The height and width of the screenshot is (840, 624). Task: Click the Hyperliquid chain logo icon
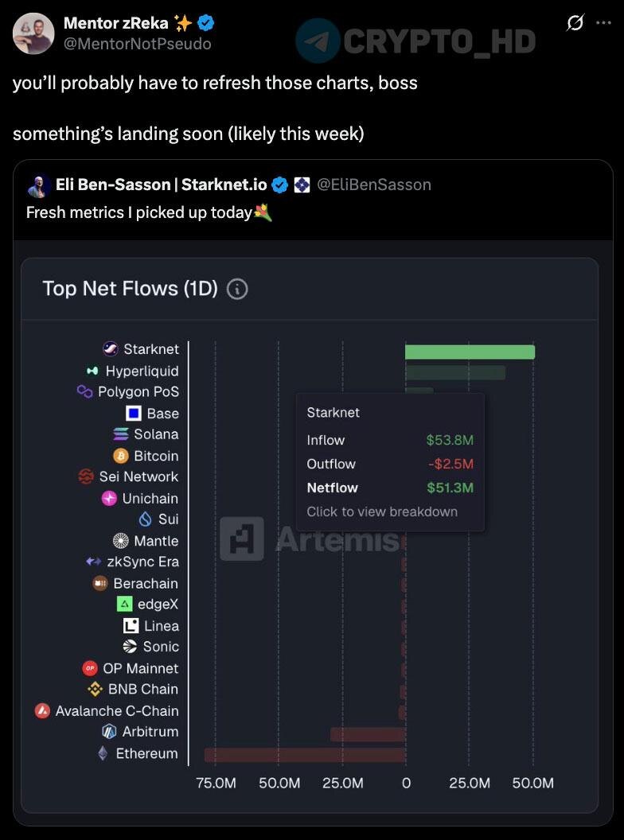click(x=92, y=371)
